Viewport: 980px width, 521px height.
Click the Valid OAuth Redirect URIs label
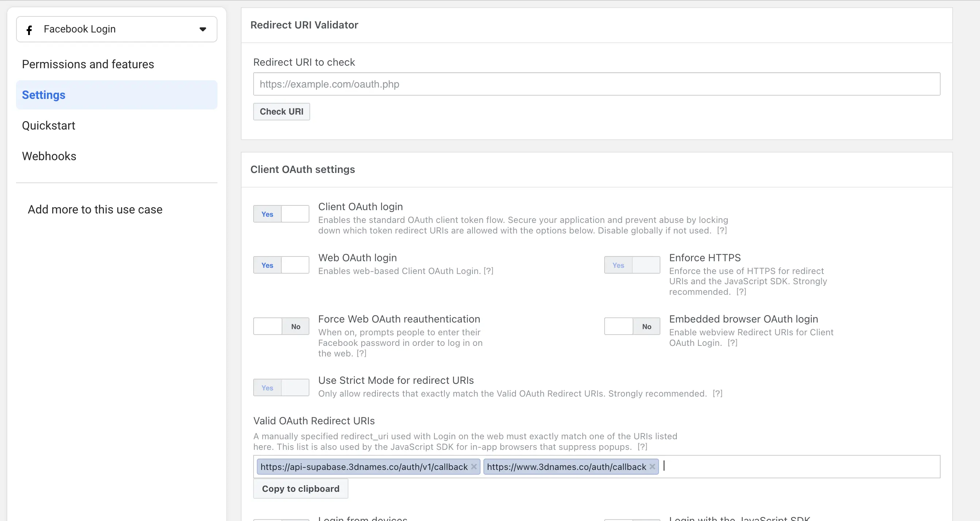coord(314,421)
